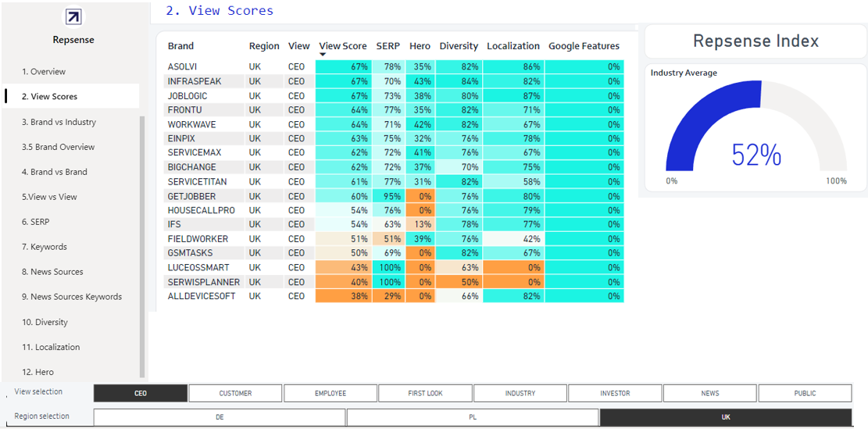Image resolution: width=868 pixels, height=432 pixels.
Task: Sort by the View Score header
Action: pyautogui.click(x=343, y=46)
